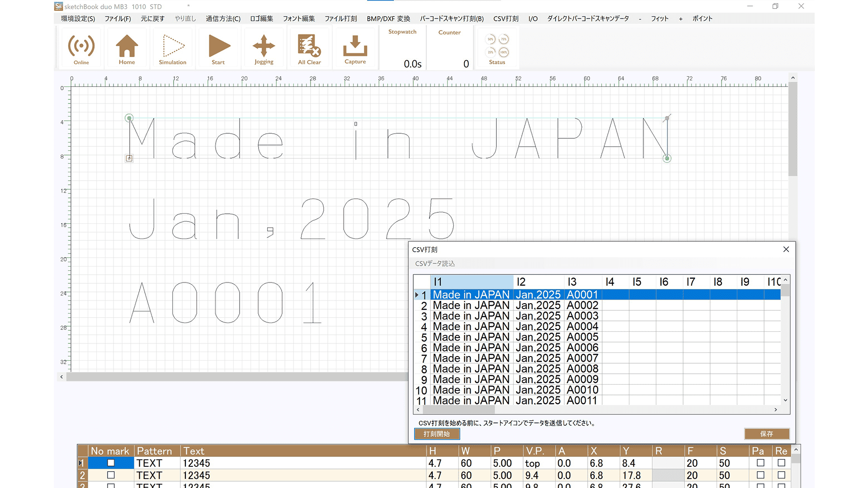Select CSV row 2 cell A0002
Screen dimensions: 868x488
click(x=583, y=305)
